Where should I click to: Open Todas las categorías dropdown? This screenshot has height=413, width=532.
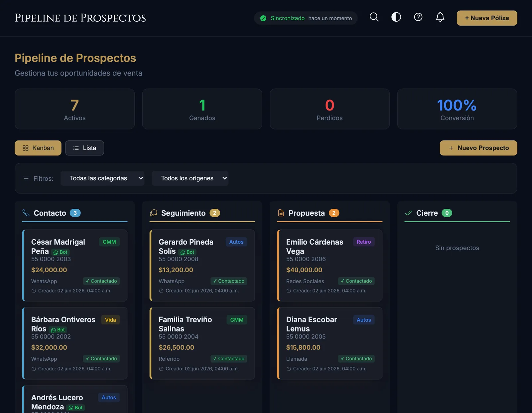[102, 178]
